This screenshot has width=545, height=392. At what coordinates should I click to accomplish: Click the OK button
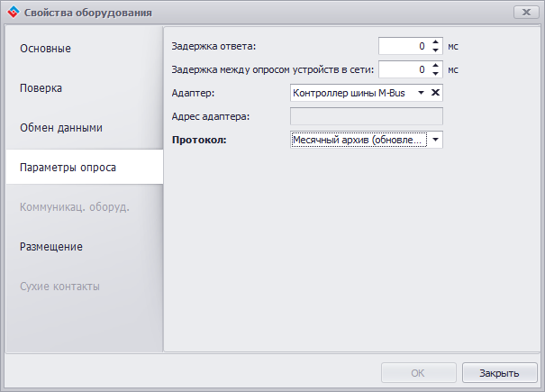(418, 372)
